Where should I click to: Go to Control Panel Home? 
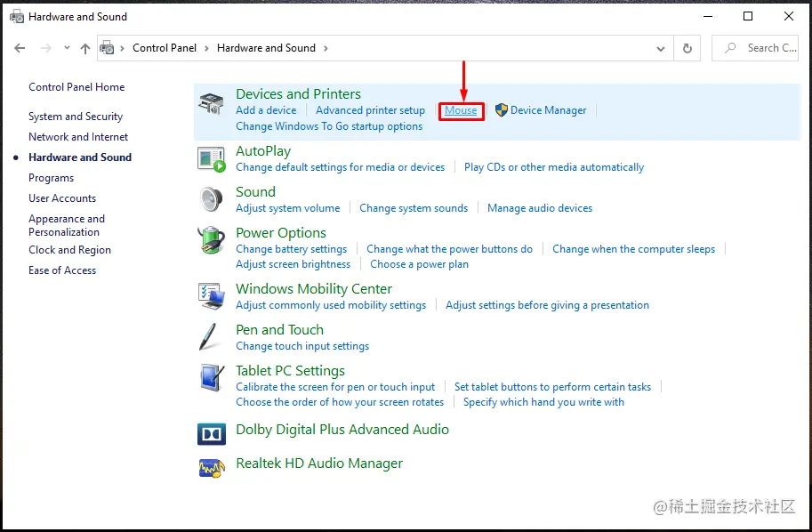coord(76,87)
